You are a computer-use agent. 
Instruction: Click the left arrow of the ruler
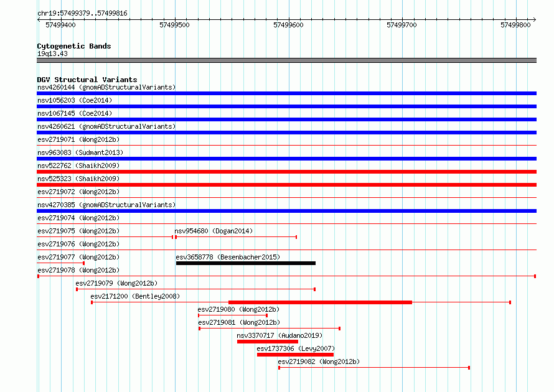pyautogui.click(x=39, y=20)
